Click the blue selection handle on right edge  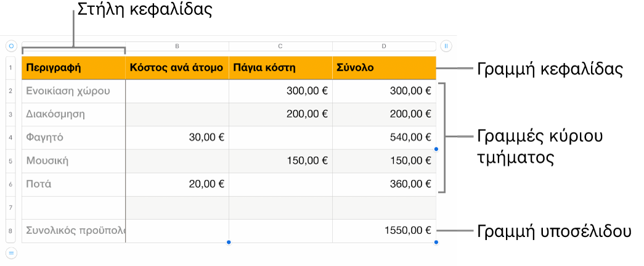pyautogui.click(x=436, y=149)
